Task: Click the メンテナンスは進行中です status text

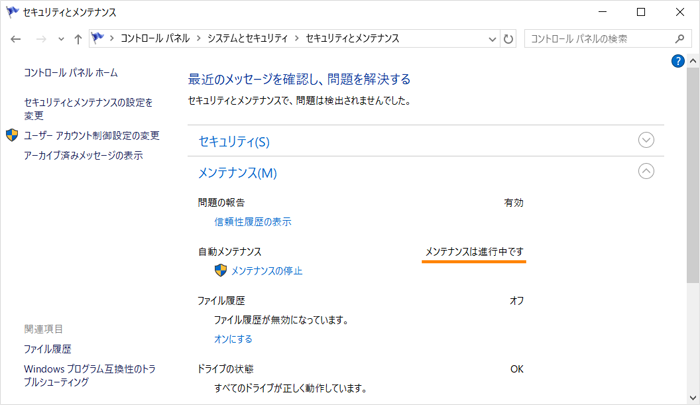Action: [474, 252]
